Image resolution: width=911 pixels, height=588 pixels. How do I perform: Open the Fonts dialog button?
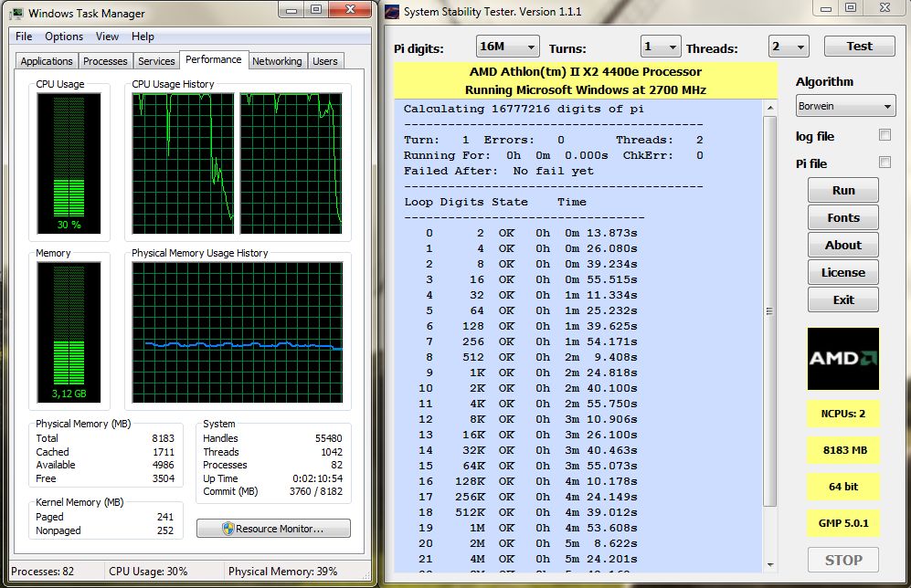click(843, 217)
